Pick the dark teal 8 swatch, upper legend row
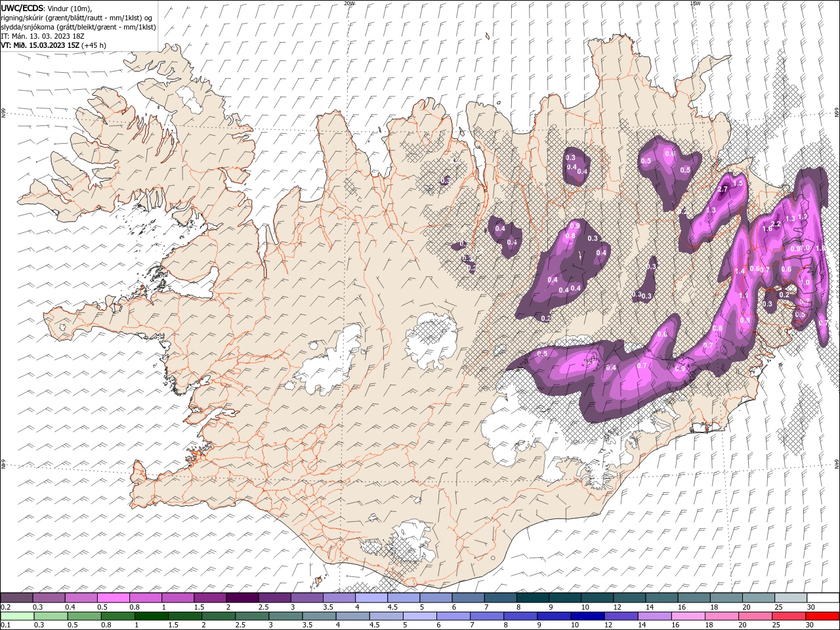The width and height of the screenshot is (840, 630). [x=532, y=598]
